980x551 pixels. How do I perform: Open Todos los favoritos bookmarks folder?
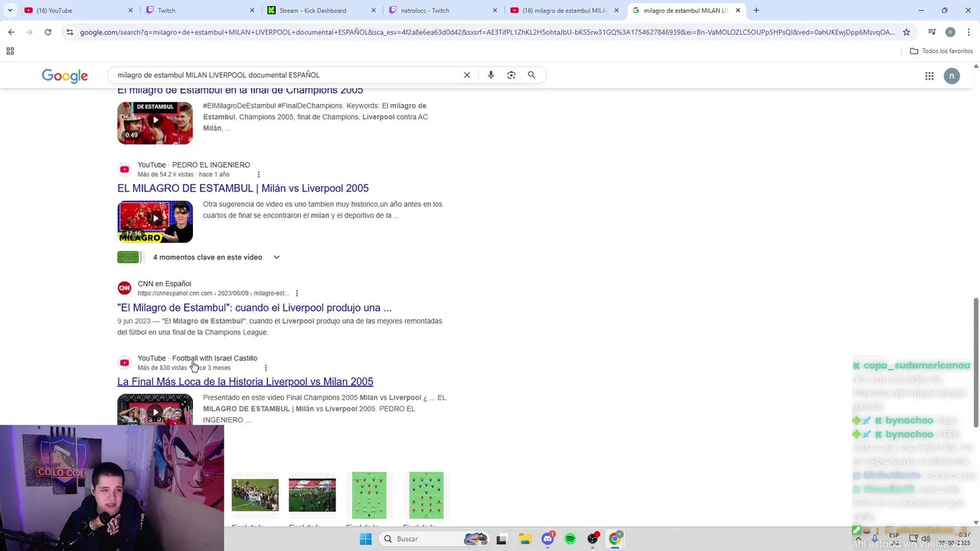click(941, 51)
